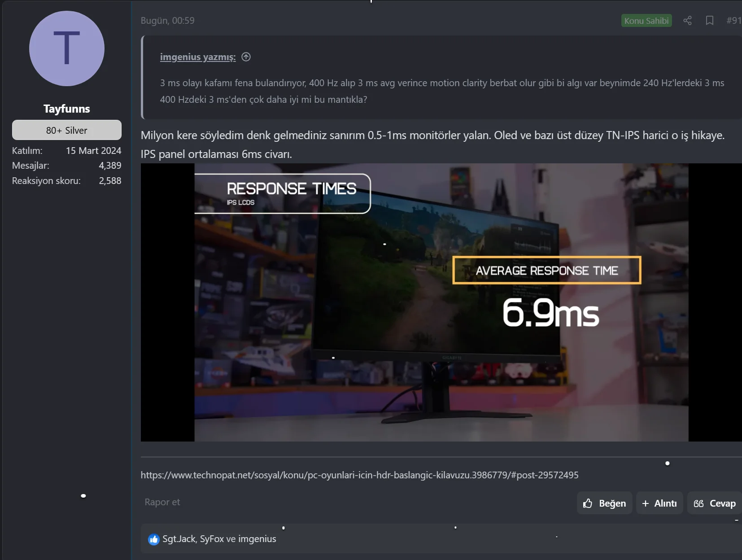
Task: Click the post text starting 'Milyon kere söyledim'
Action: tap(433, 144)
